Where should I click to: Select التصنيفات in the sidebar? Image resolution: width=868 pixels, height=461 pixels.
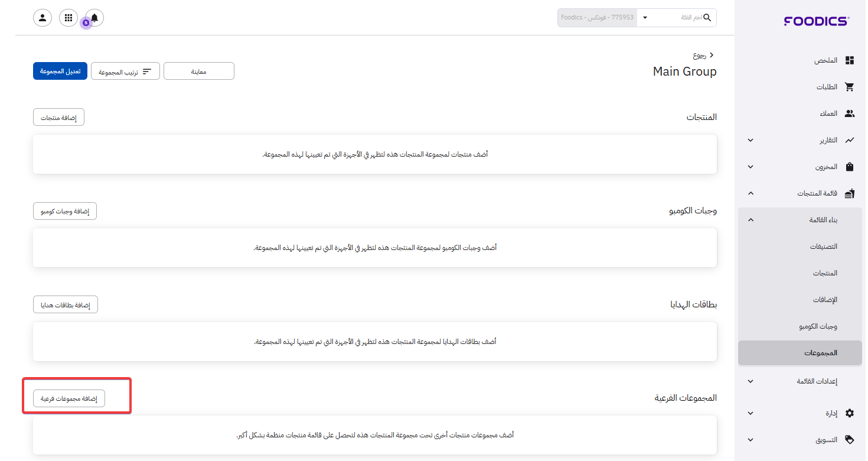(823, 246)
